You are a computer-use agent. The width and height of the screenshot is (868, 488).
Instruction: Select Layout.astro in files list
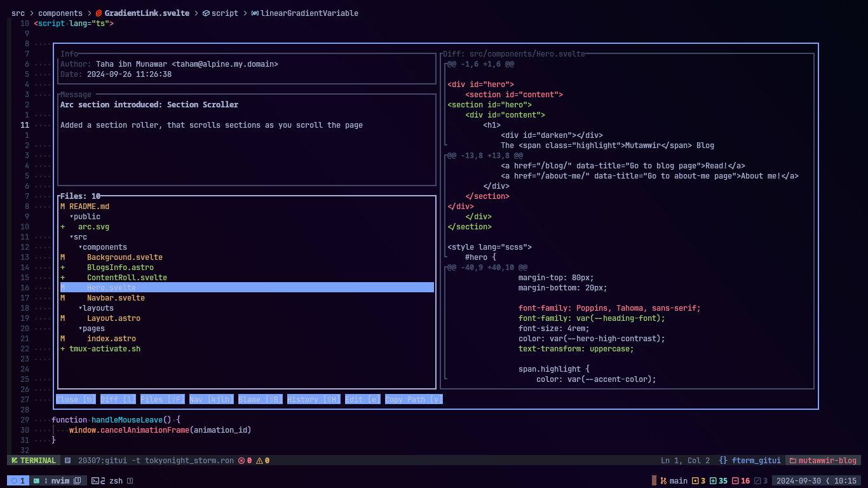114,318
